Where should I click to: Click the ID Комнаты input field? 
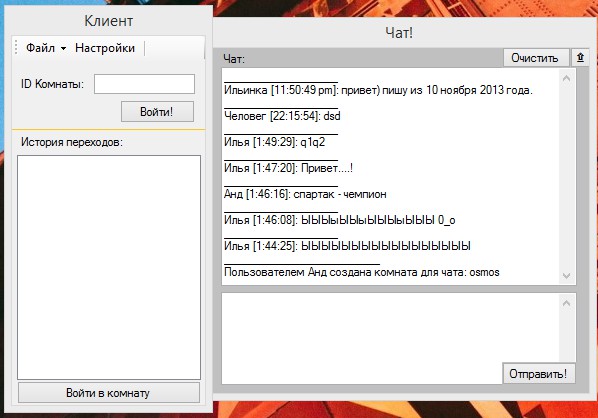144,84
